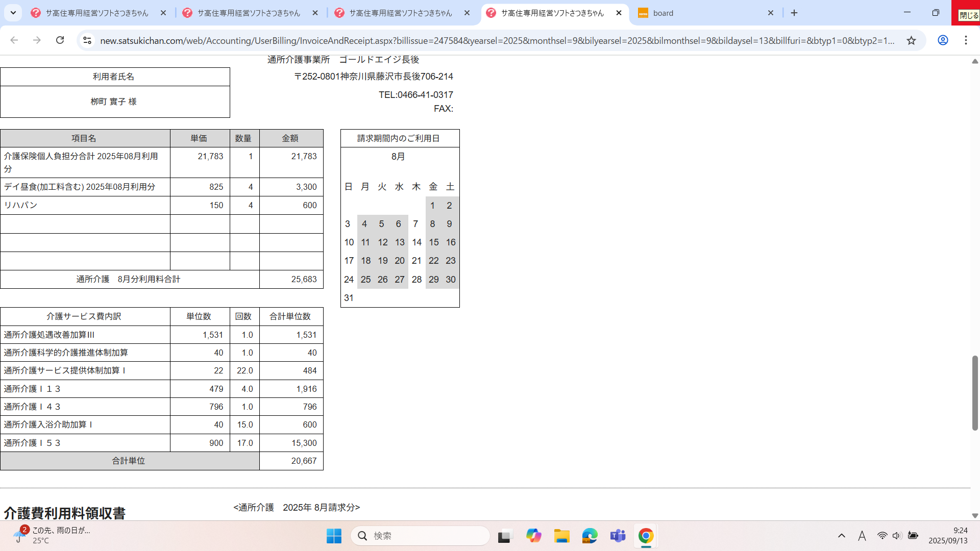This screenshot has height=551, width=980.
Task: Click the taskbar search box
Action: (421, 536)
